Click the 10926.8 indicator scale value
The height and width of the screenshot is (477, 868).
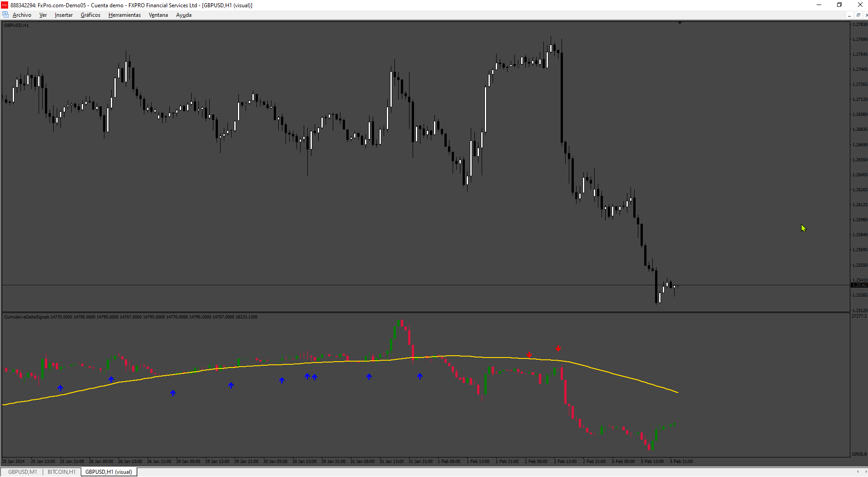tap(859, 454)
